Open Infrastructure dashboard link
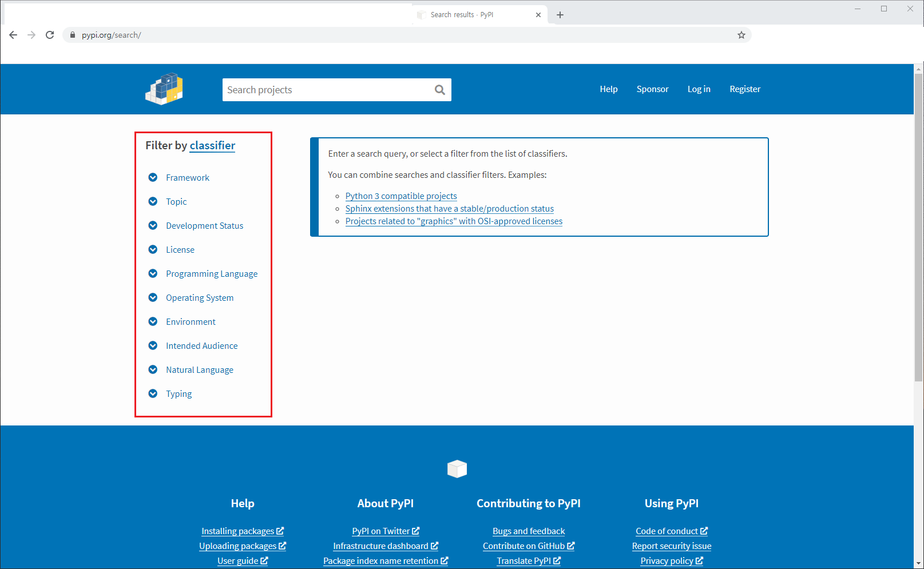The width and height of the screenshot is (924, 569). point(386,546)
